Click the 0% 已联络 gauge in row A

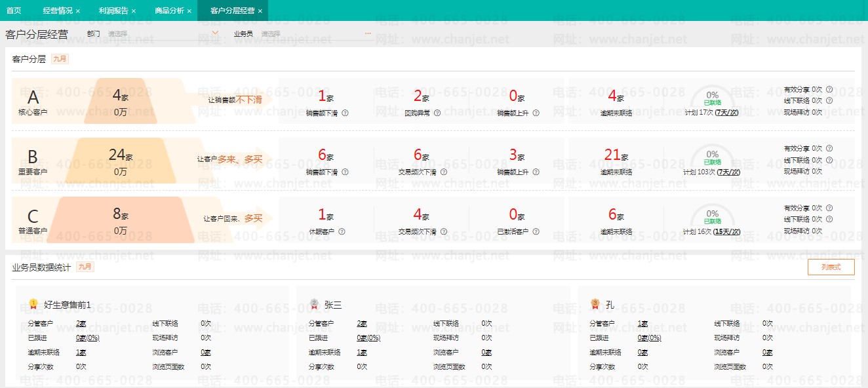713,98
